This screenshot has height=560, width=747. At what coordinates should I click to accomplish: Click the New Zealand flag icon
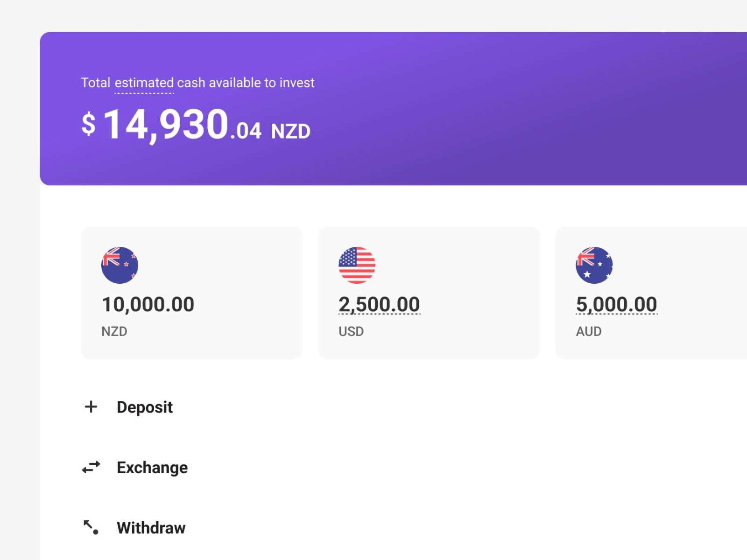120,265
